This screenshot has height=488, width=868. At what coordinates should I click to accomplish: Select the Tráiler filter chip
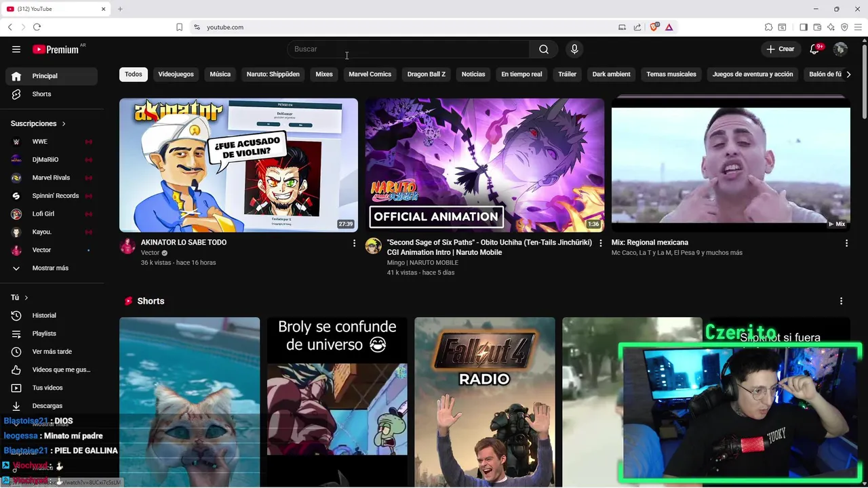pos(567,75)
